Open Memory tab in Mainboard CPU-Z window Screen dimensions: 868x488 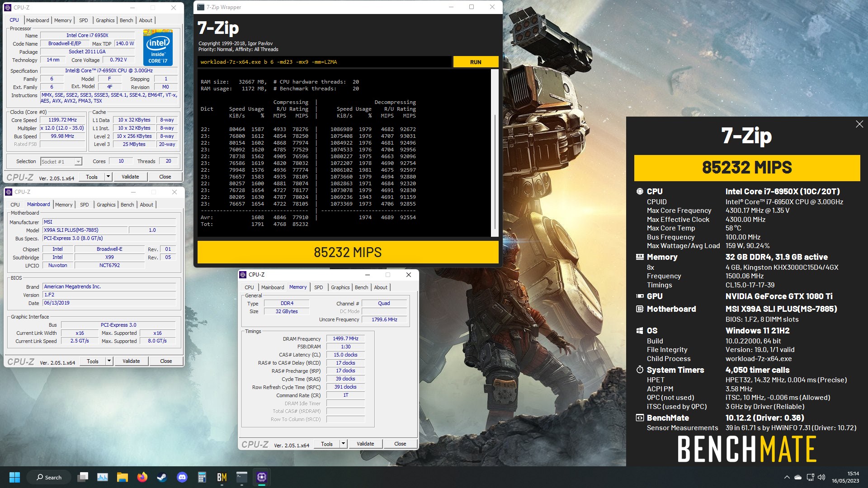(x=64, y=205)
